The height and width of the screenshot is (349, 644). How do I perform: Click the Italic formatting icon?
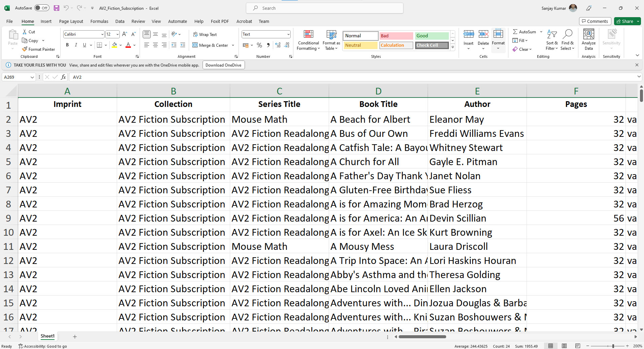click(x=76, y=45)
